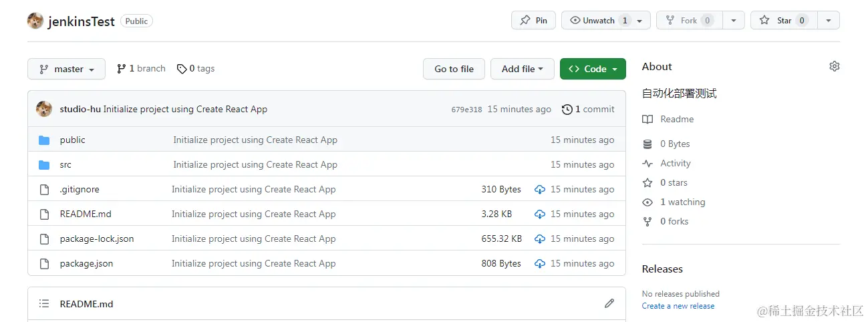
Task: Click the cloud download icon for package.json
Action: pos(540,264)
